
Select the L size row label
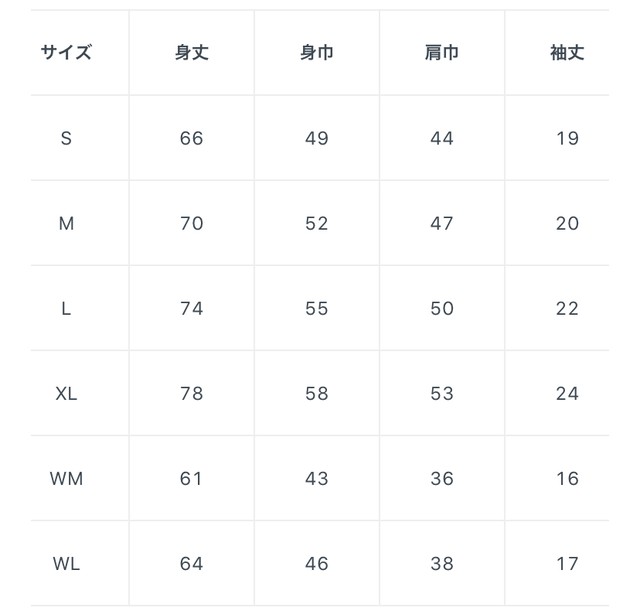[x=66, y=309]
